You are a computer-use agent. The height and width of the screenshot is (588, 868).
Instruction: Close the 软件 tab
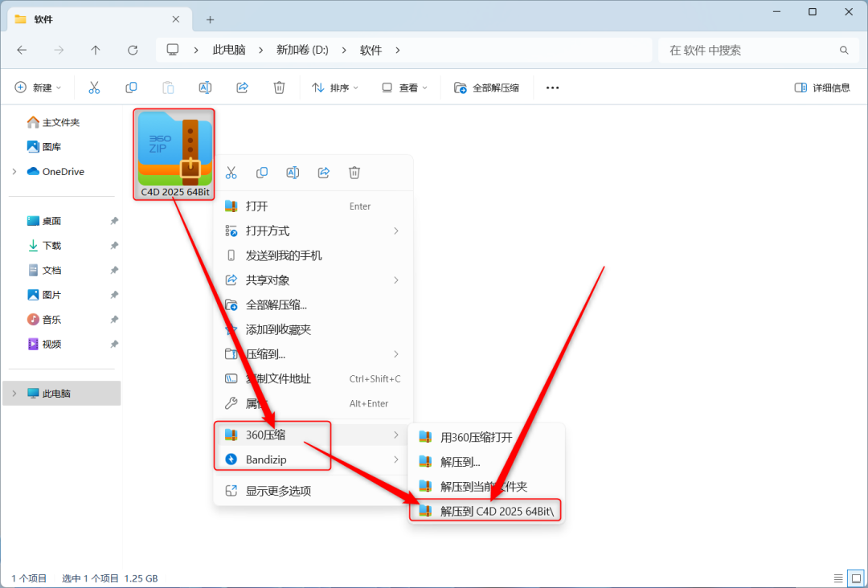(176, 19)
